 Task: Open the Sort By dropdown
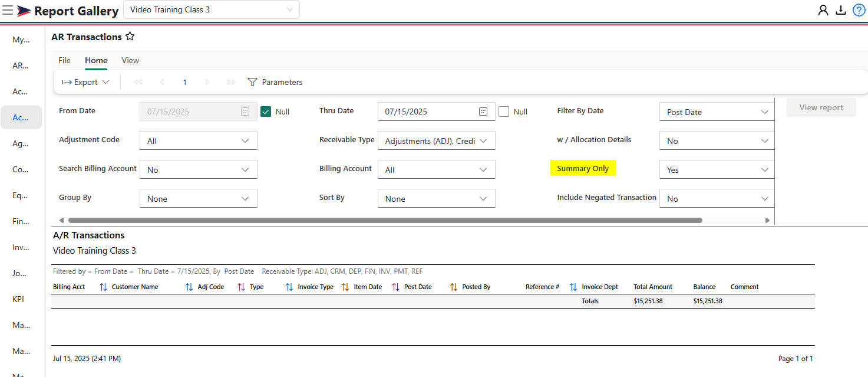pos(437,199)
